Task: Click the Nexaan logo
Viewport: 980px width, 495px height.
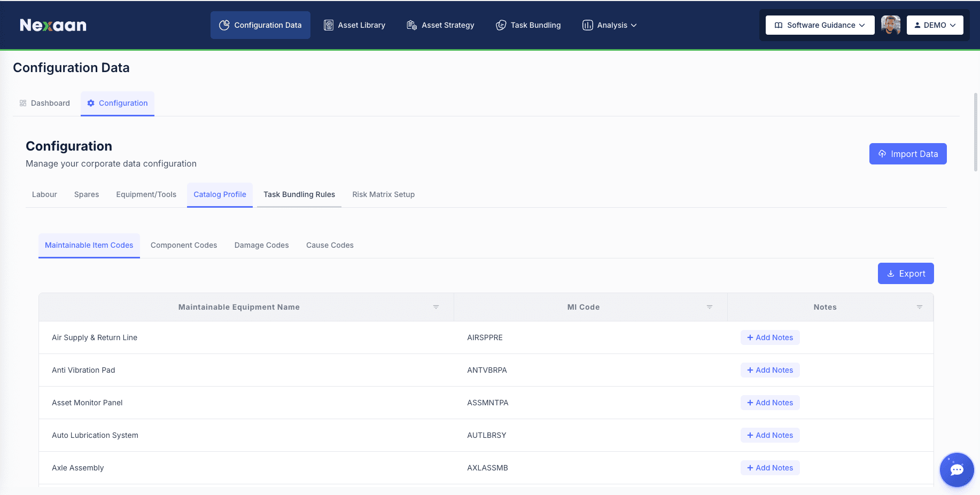Action: [x=53, y=25]
